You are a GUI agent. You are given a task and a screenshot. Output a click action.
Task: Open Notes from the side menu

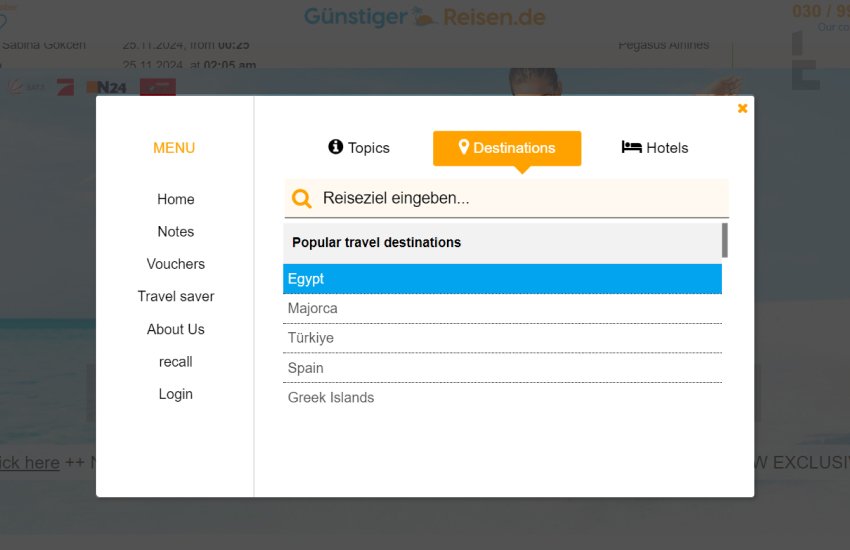[x=176, y=232]
